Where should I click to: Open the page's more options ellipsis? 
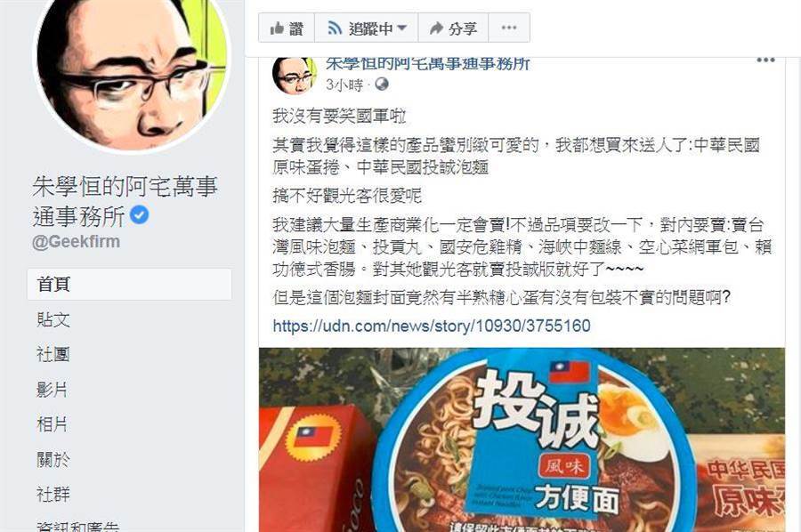[x=509, y=28]
